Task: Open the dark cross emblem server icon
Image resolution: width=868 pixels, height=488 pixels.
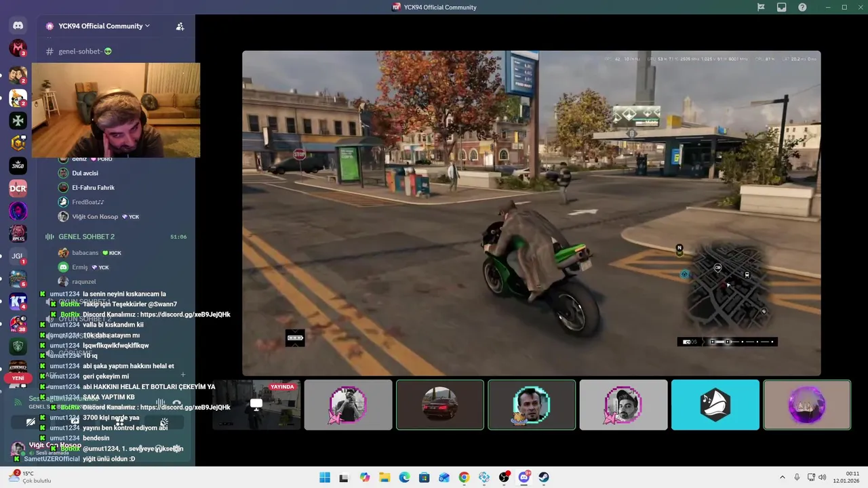Action: (18, 121)
